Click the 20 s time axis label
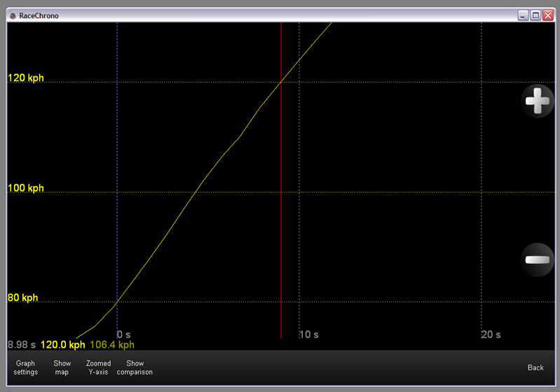 pos(491,335)
